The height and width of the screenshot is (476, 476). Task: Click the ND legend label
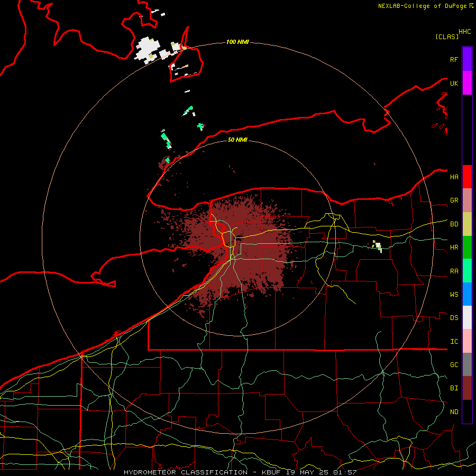[x=454, y=412]
